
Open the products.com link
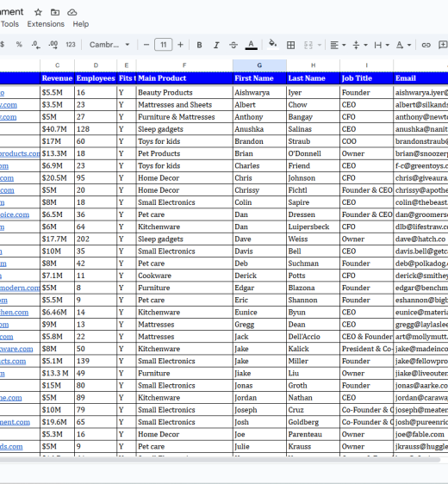(x=20, y=153)
